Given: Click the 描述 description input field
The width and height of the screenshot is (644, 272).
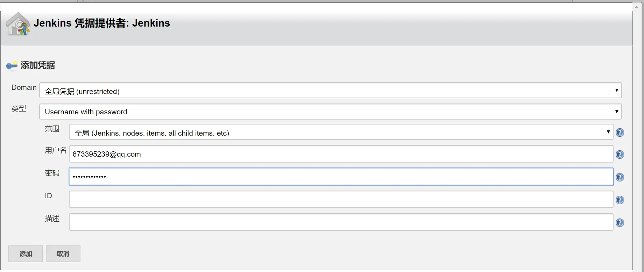Looking at the screenshot, I should 341,222.
